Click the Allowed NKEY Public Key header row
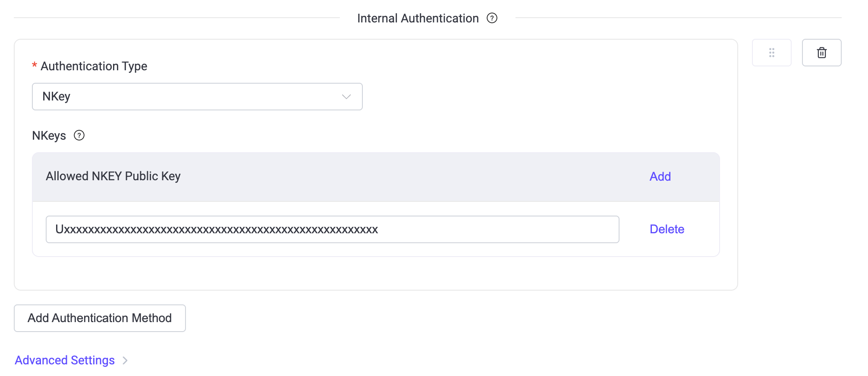Screen dimensions: 868x376 (x=113, y=176)
